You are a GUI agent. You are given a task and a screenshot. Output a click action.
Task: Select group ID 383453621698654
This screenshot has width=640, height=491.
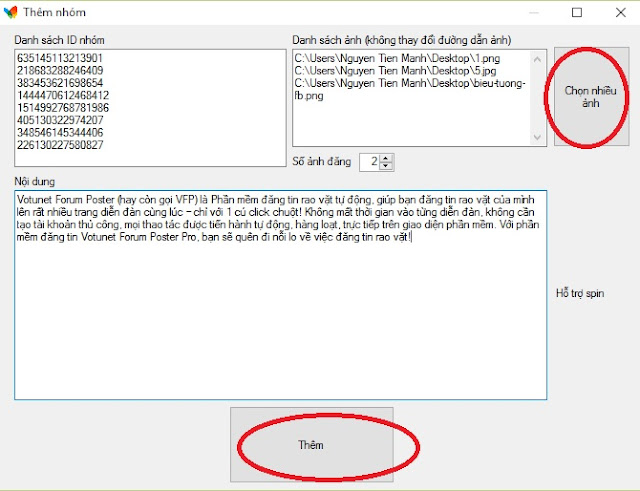point(60,83)
